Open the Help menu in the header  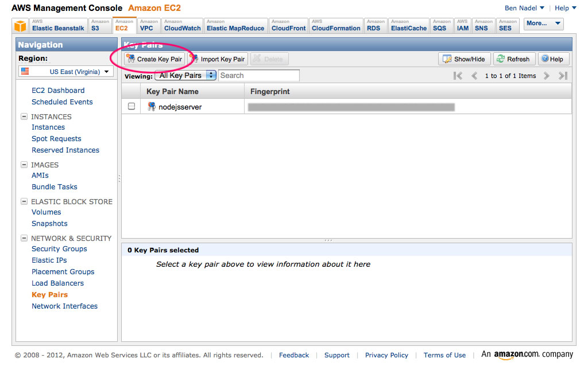566,8
